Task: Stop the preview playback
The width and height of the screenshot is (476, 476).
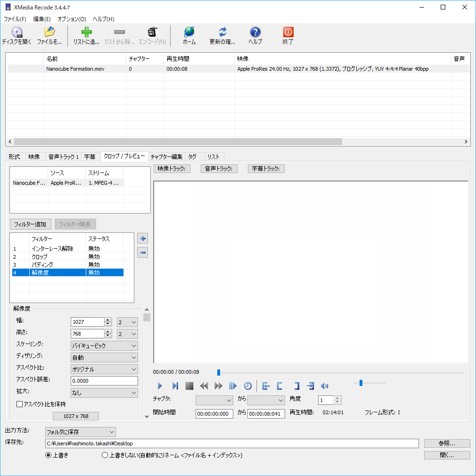Action: tap(189, 386)
